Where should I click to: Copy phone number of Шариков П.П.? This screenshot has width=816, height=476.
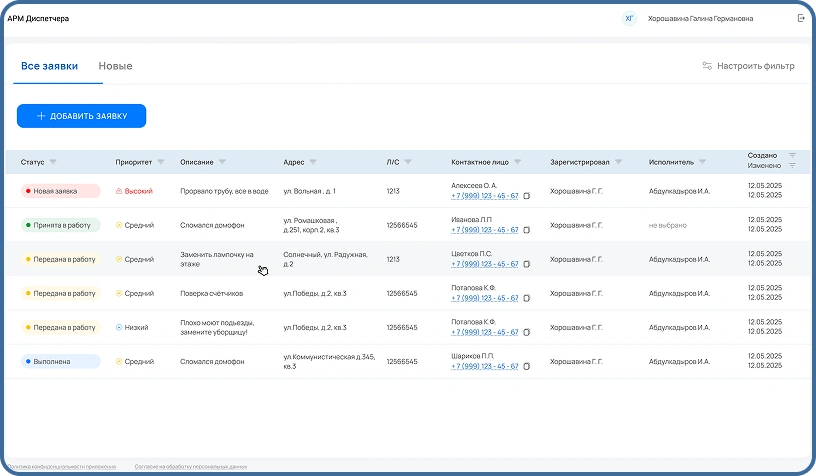[527, 367]
